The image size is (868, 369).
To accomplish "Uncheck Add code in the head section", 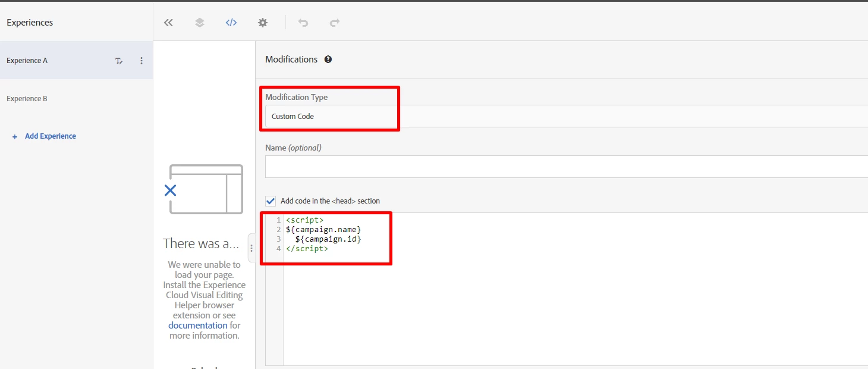I will tap(271, 201).
